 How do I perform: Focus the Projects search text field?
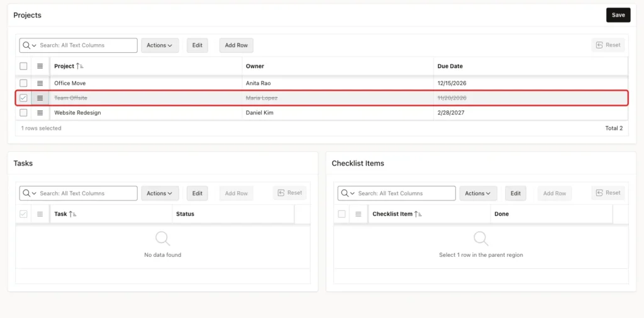click(x=87, y=45)
